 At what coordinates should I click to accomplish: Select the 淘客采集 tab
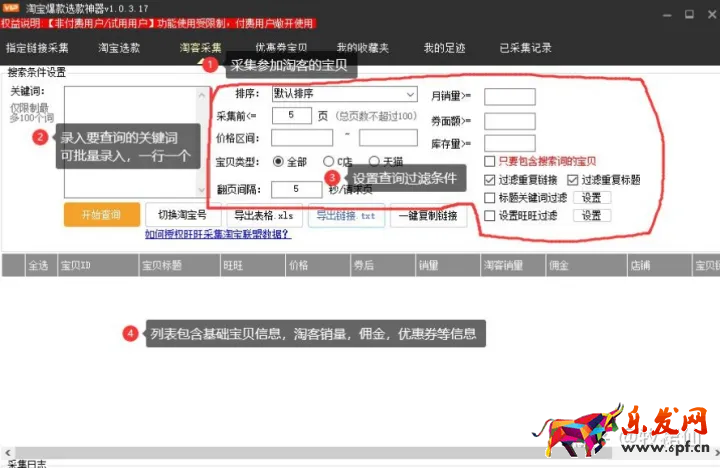click(201, 48)
